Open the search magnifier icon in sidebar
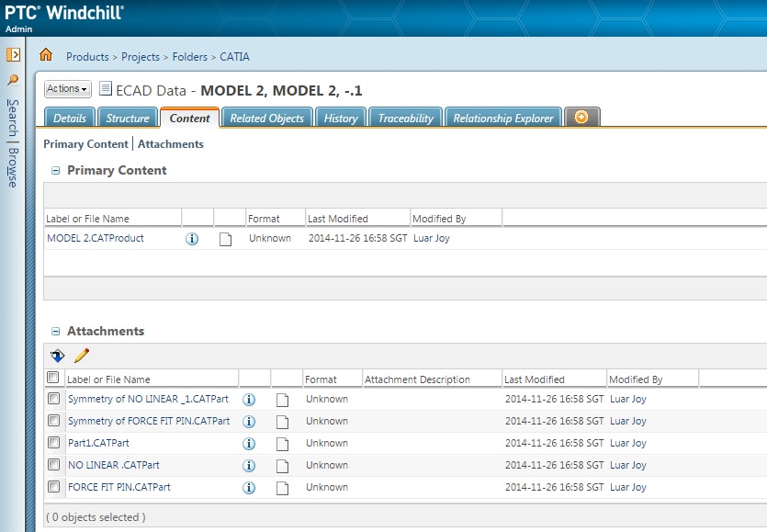 (x=13, y=80)
